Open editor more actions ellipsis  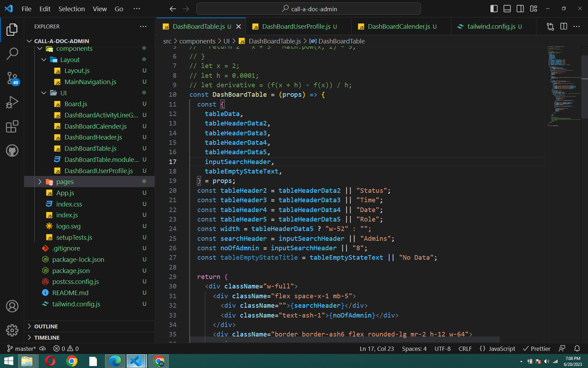pos(576,26)
